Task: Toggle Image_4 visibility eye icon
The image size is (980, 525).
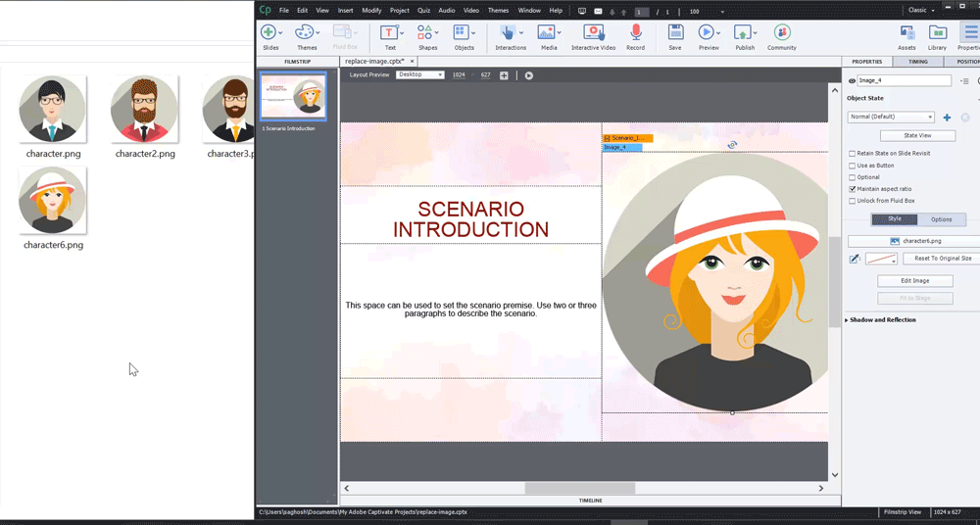Action: [852, 81]
